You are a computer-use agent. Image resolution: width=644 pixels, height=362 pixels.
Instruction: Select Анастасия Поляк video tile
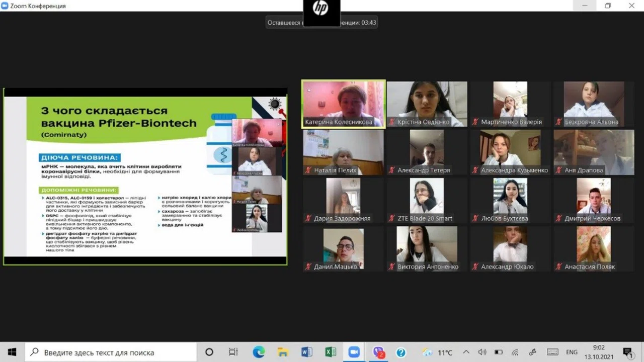tap(594, 249)
